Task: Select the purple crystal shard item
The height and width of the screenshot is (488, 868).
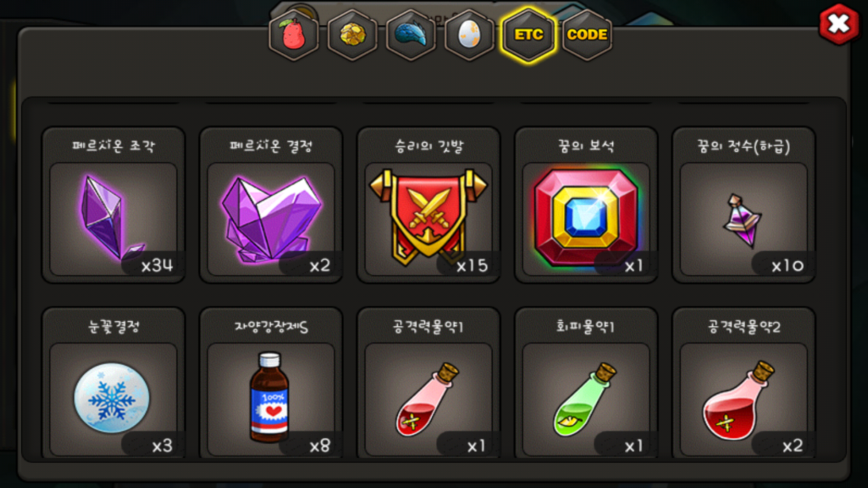Action: pos(113,219)
